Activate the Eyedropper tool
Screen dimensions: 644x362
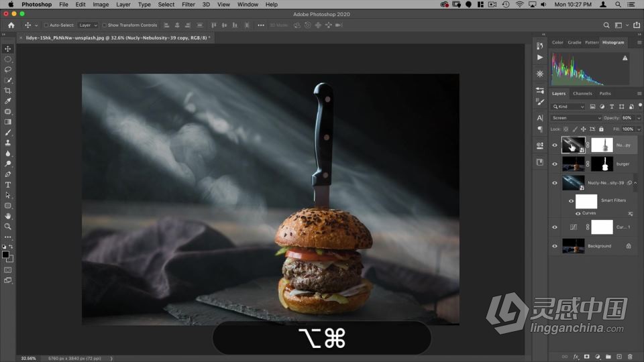8,101
